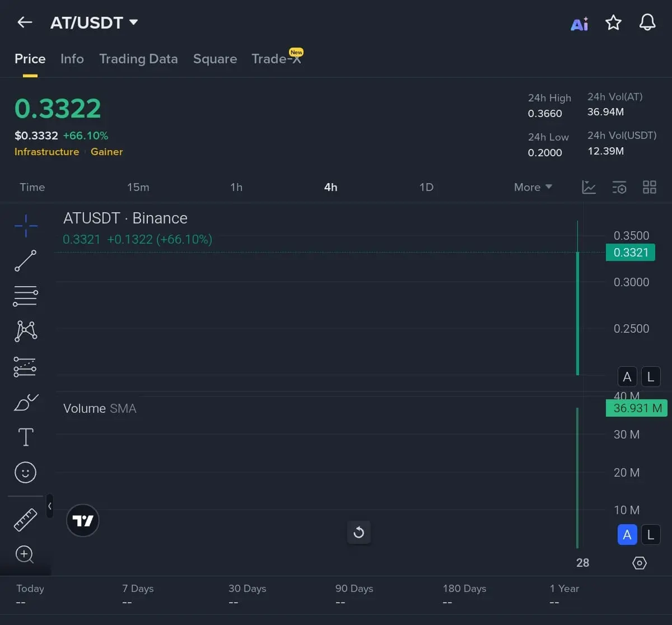Viewport: 672px width, 625px height.
Task: Toggle log scale L on volume pane
Action: point(651,535)
